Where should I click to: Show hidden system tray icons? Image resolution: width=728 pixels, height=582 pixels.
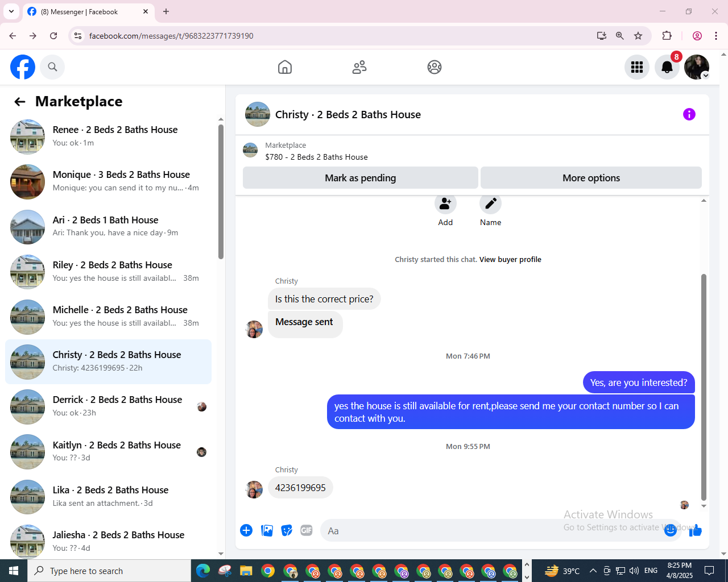[x=593, y=571]
